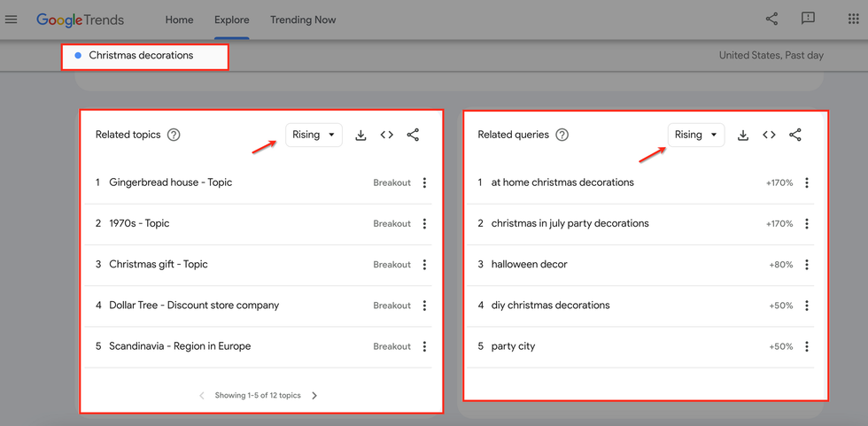The width and height of the screenshot is (868, 426).
Task: Open the Rising dropdown in Related topics
Action: 314,136
